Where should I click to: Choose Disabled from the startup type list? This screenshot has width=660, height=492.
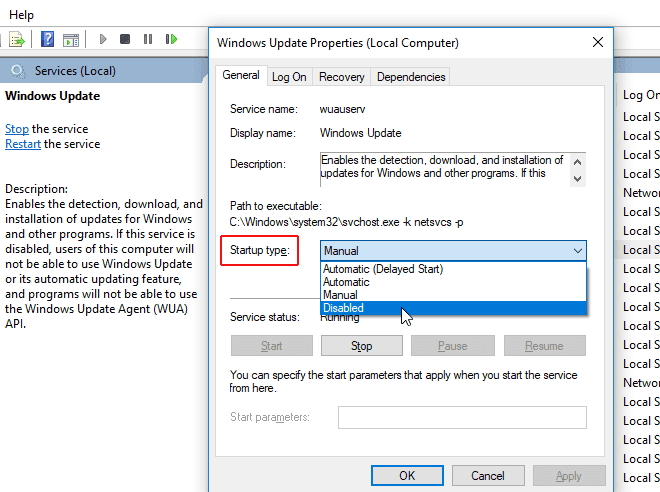coord(343,309)
